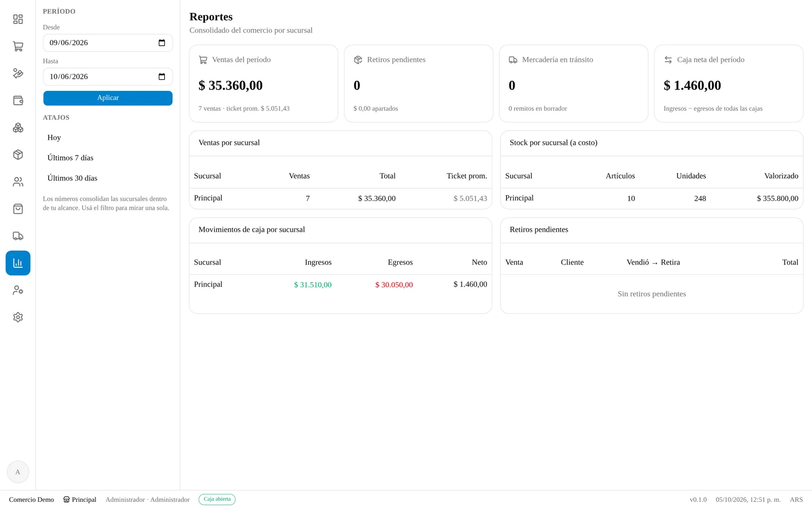Click the Sin retiros pendientes message
812x508 pixels.
pyautogui.click(x=652, y=294)
